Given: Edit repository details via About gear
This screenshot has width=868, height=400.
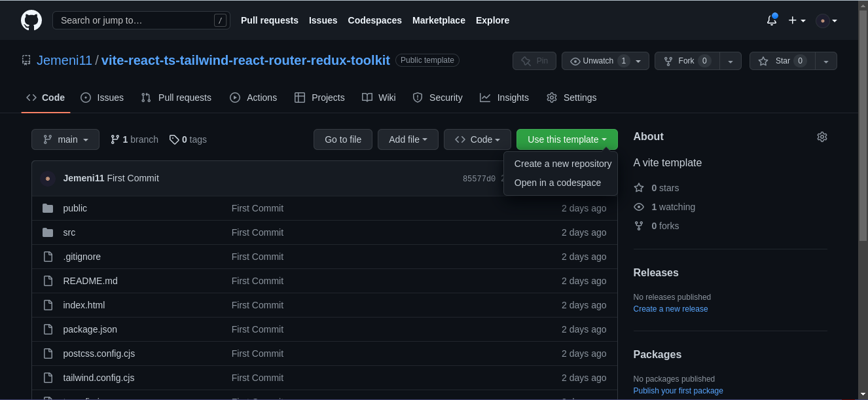Looking at the screenshot, I should point(822,137).
